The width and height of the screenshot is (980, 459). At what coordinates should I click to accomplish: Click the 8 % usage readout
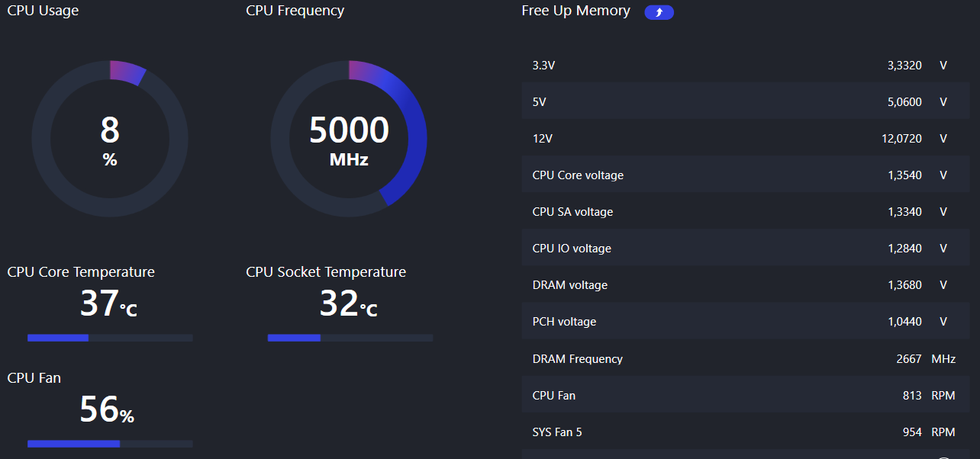click(x=110, y=141)
